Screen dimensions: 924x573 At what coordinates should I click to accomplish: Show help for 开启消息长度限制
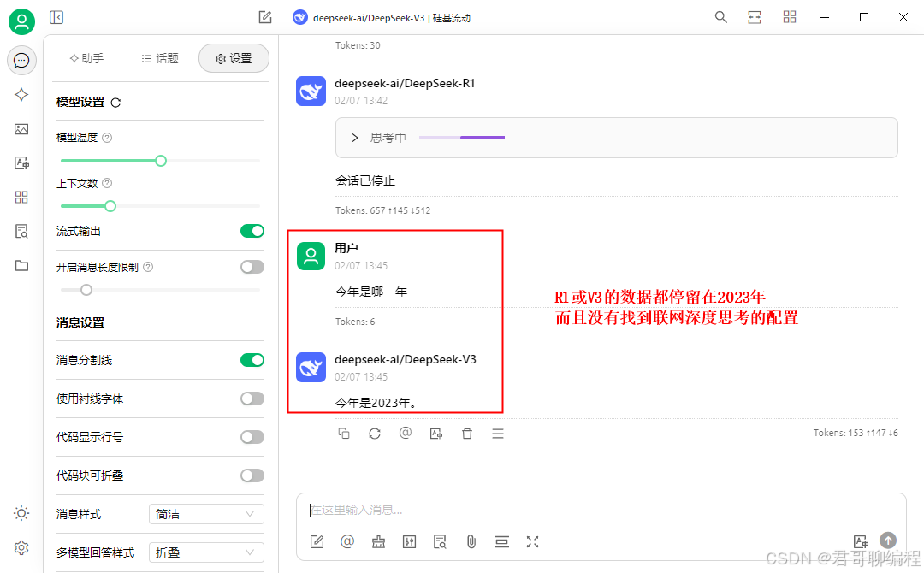pos(149,268)
